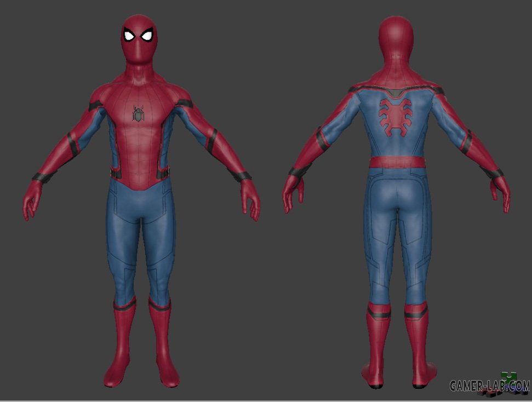This screenshot has height=402, width=532.
Task: Select the back-view Spider-Man model
Action: (x=396, y=202)
